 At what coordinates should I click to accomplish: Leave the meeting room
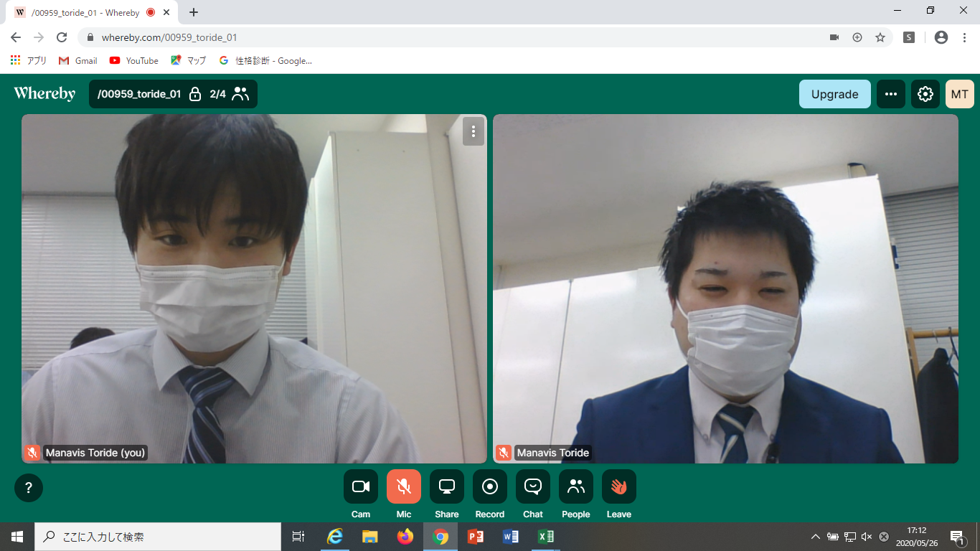tap(619, 486)
